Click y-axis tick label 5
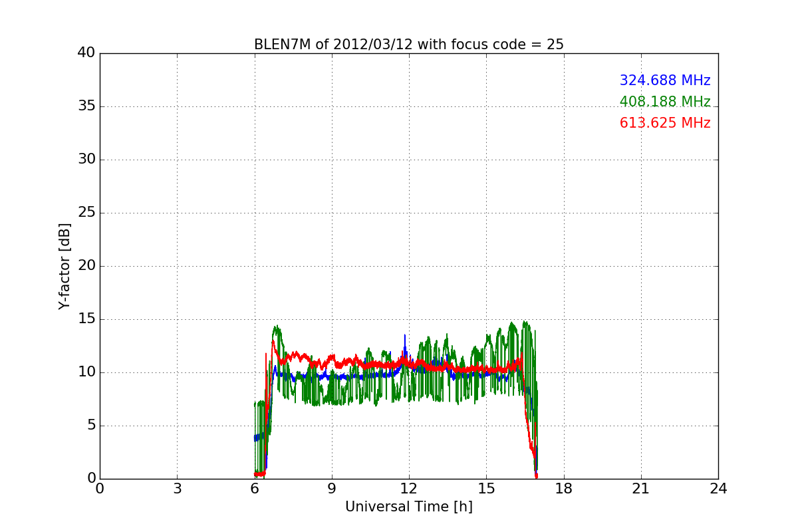The image size is (798, 532). 90,426
